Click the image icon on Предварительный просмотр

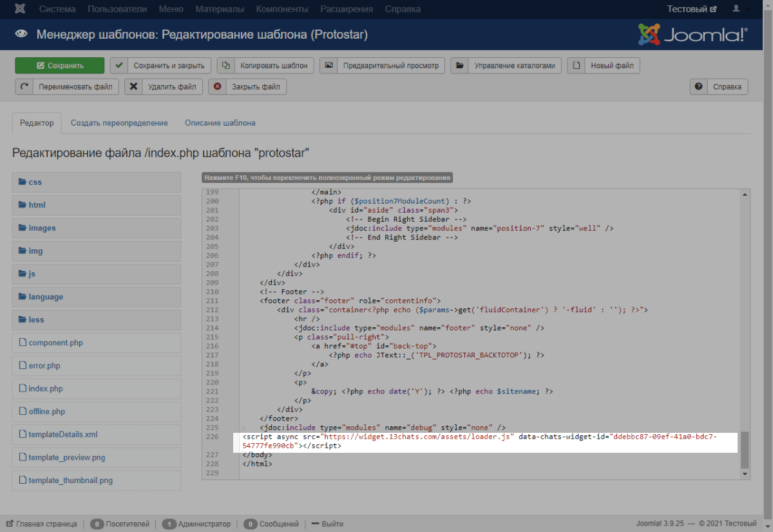point(329,66)
